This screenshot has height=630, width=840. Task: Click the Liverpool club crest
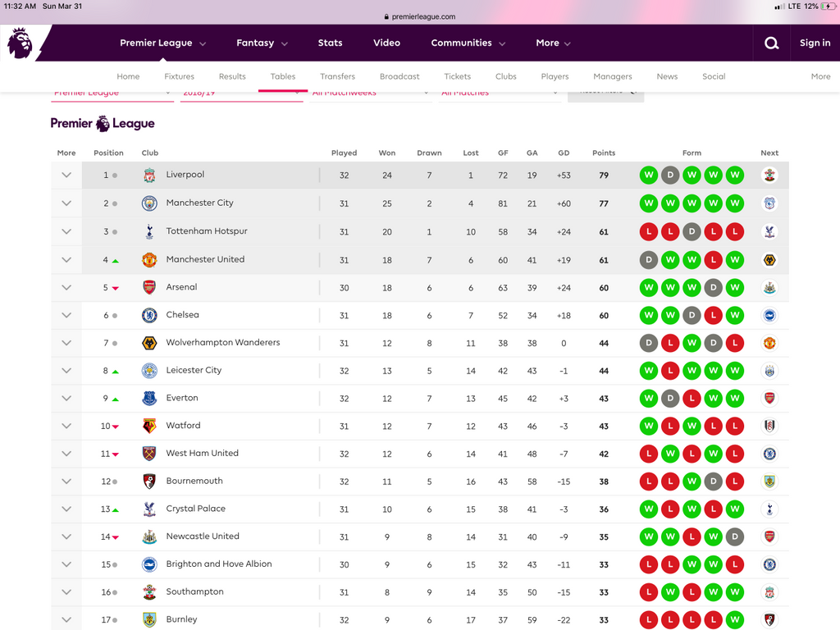pyautogui.click(x=149, y=176)
